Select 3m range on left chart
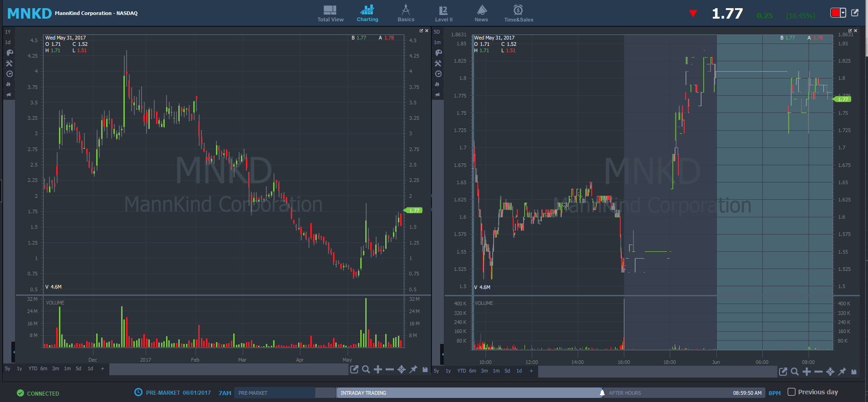This screenshot has width=868, height=402. [55, 369]
